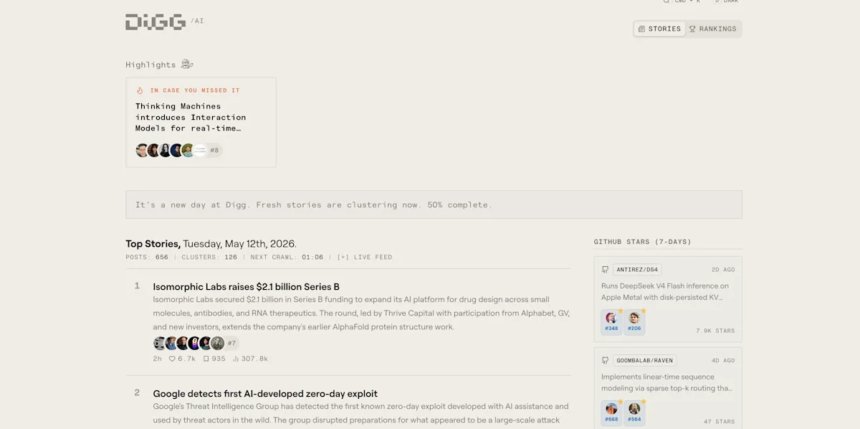860x429 pixels.
Task: Click the GitHub Stars (7-Days) heading
Action: (642, 242)
